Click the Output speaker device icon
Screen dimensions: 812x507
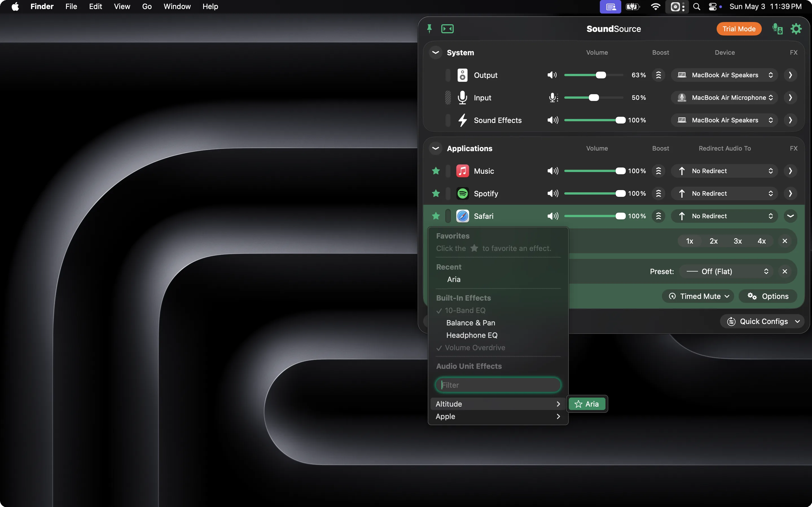[462, 75]
